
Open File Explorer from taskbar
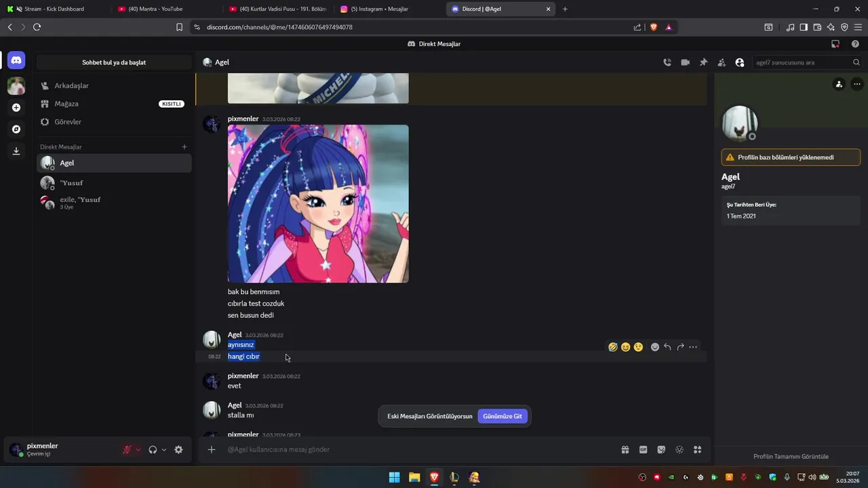point(414,477)
